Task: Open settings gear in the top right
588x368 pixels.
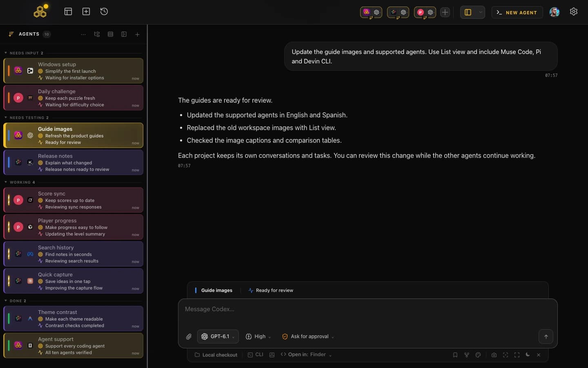Action: [574, 12]
